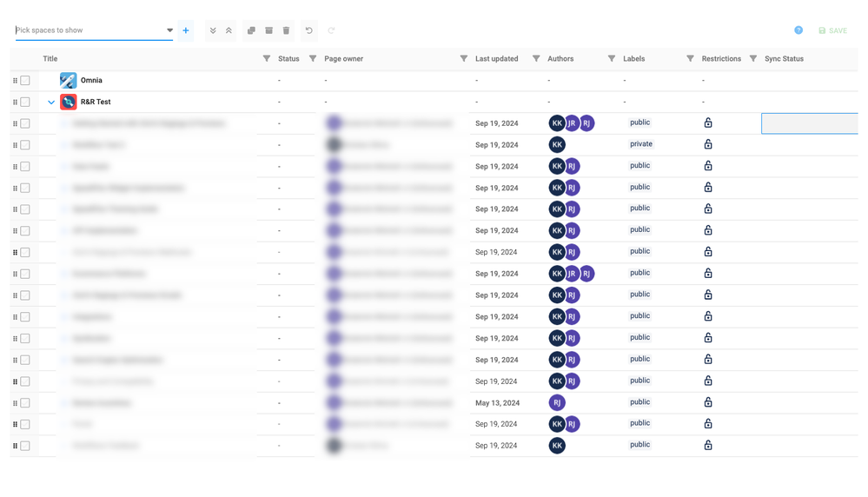Click the lock icon in the private row
The height and width of the screenshot is (497, 868).
pyautogui.click(x=708, y=144)
